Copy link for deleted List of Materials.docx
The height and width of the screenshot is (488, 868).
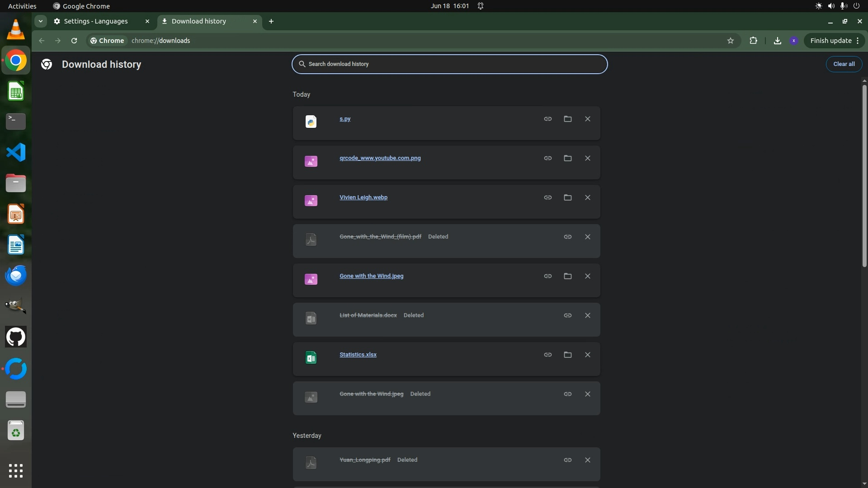(567, 315)
